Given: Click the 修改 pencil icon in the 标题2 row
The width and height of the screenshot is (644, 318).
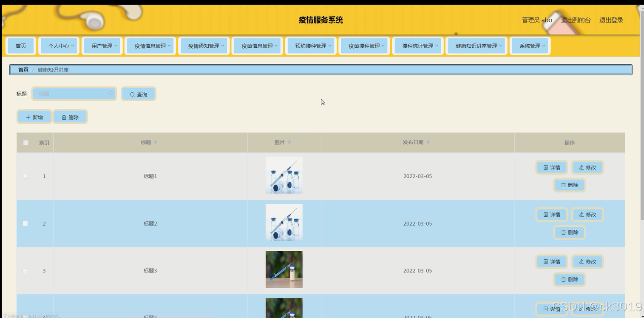Looking at the screenshot, I should click(x=582, y=215).
